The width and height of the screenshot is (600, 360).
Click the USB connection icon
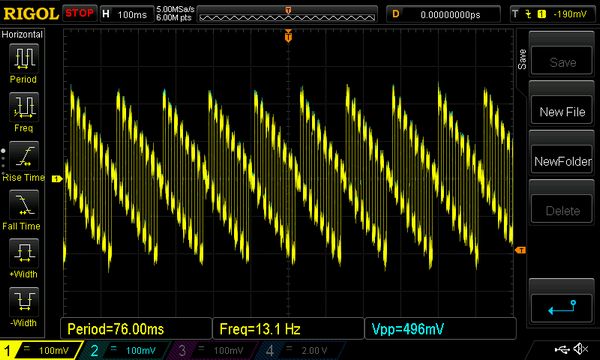pyautogui.click(x=562, y=349)
